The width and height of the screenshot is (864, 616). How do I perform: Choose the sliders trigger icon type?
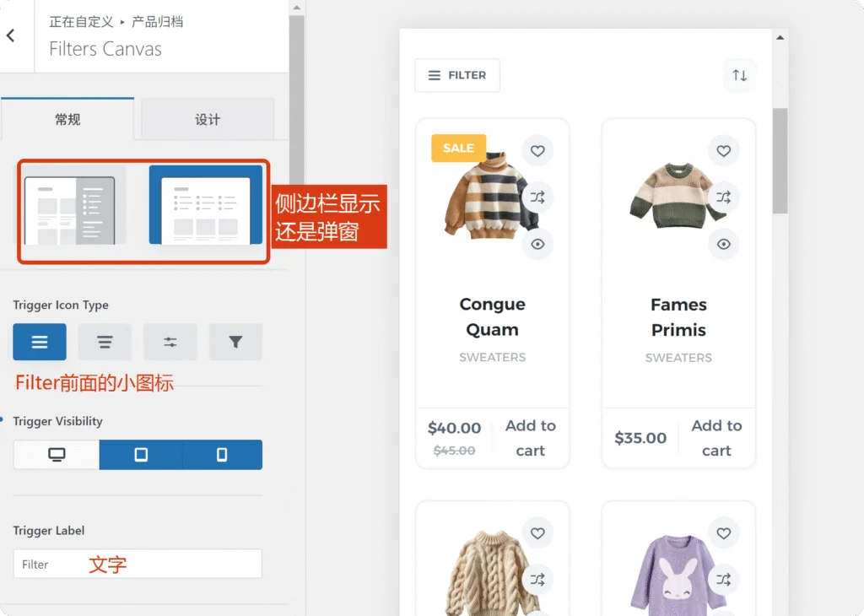(x=170, y=342)
